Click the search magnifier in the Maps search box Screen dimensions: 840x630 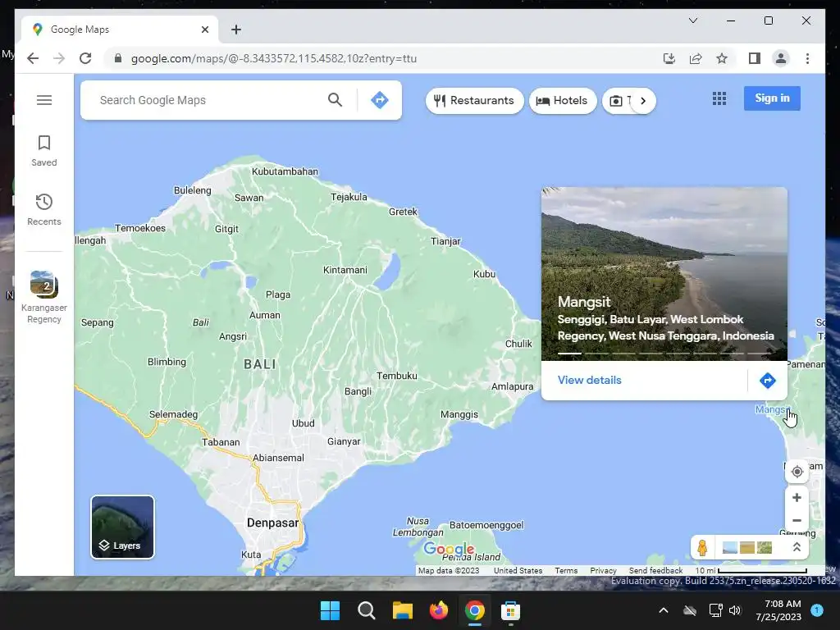(x=335, y=99)
